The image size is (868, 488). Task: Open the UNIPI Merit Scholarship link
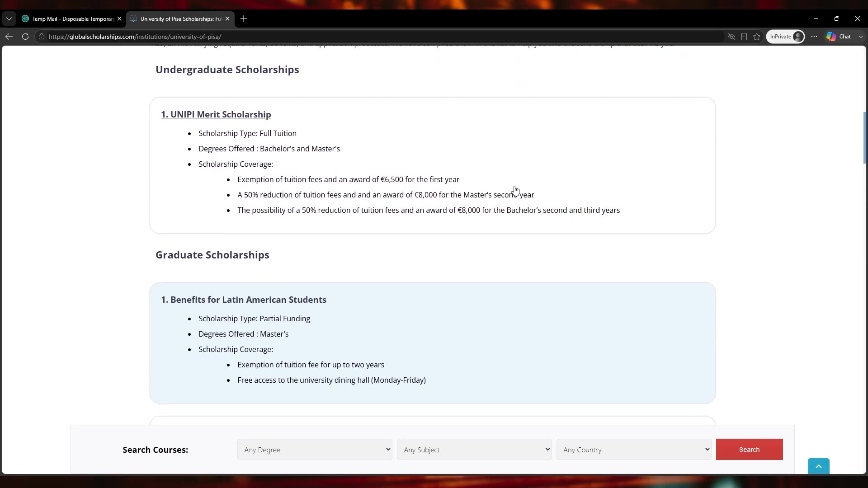[x=216, y=114]
